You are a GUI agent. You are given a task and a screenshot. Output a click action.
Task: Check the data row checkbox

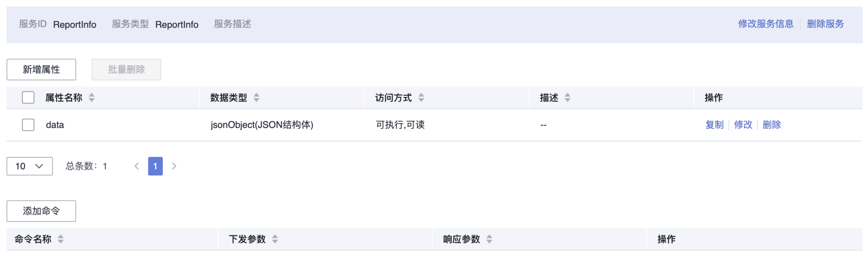pos(28,125)
